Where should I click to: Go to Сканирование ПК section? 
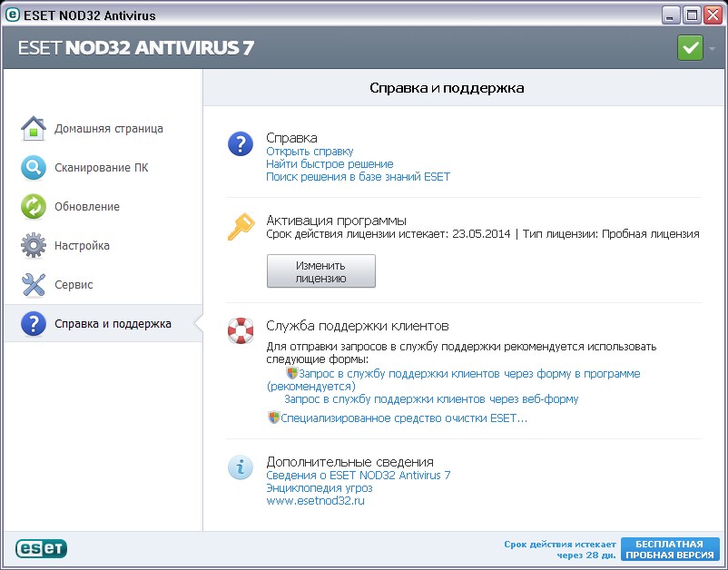103,168
